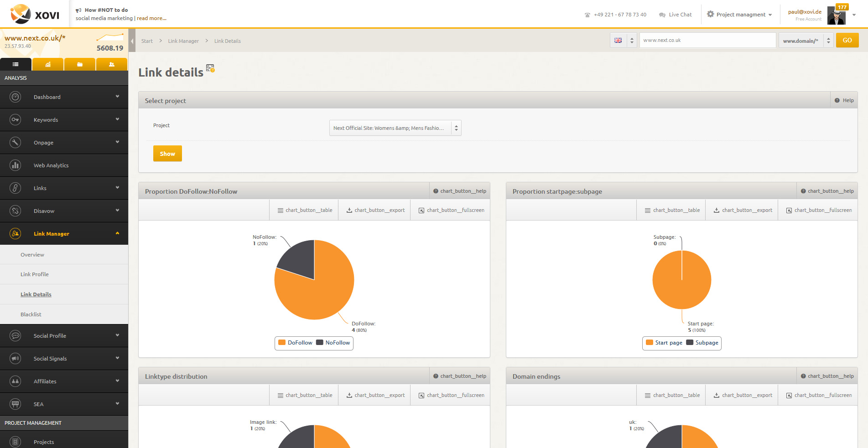
Task: Expand the Links menu arrow
Action: pos(117,188)
